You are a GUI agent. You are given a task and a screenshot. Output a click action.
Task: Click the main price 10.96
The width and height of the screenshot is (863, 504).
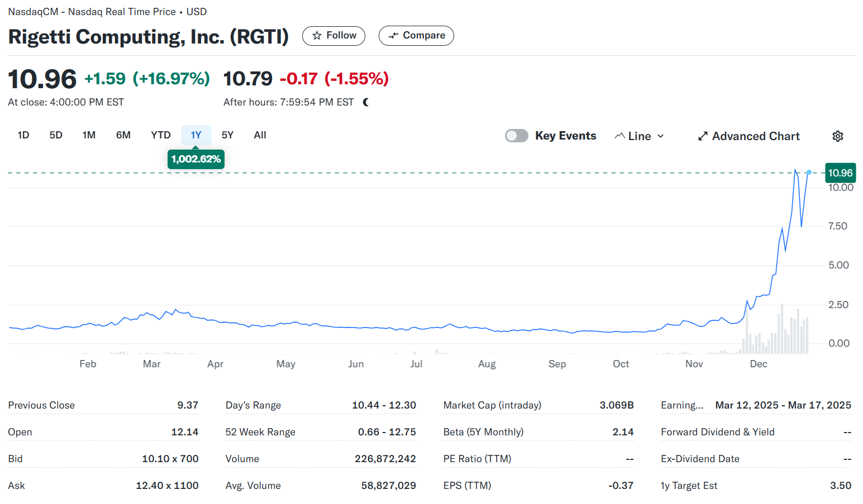pyautogui.click(x=42, y=79)
